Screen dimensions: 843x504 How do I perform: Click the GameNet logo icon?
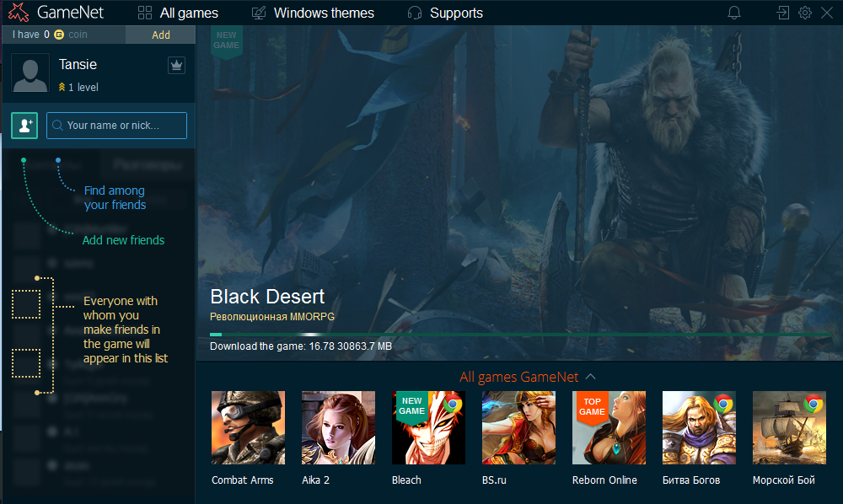(x=19, y=13)
